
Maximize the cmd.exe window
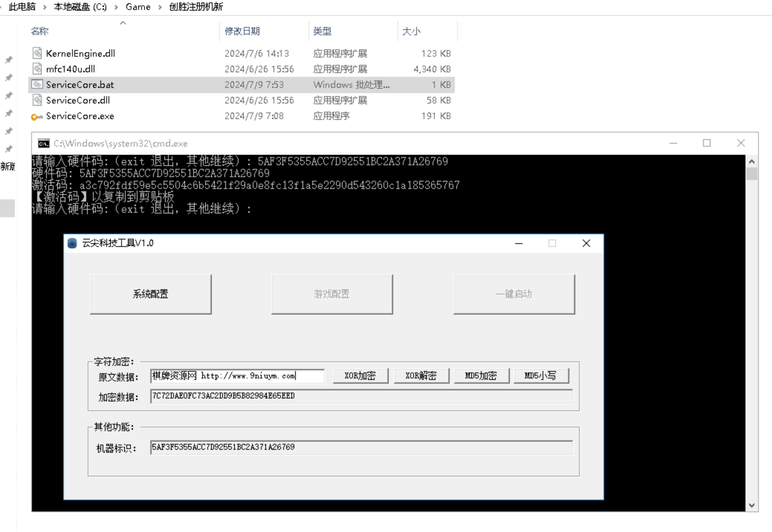(707, 143)
